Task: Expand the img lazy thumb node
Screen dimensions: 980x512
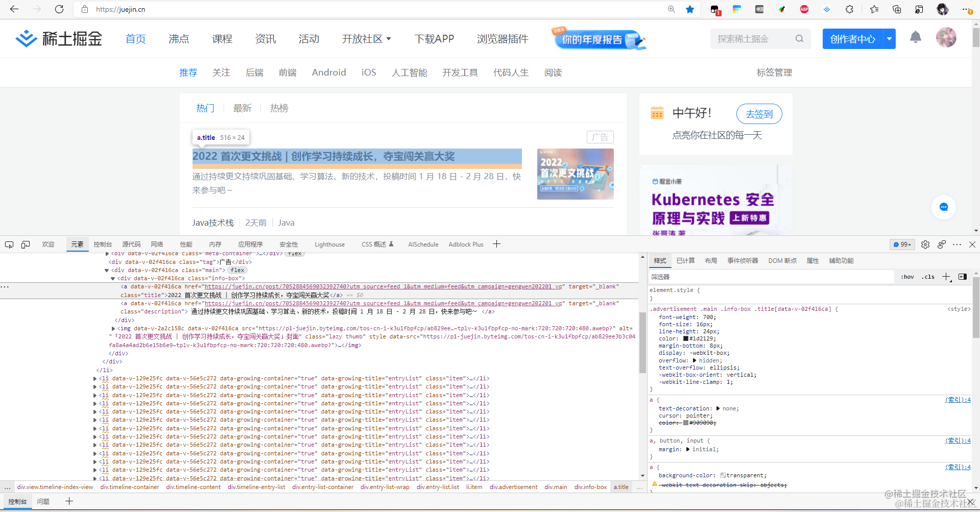Action: [x=113, y=328]
